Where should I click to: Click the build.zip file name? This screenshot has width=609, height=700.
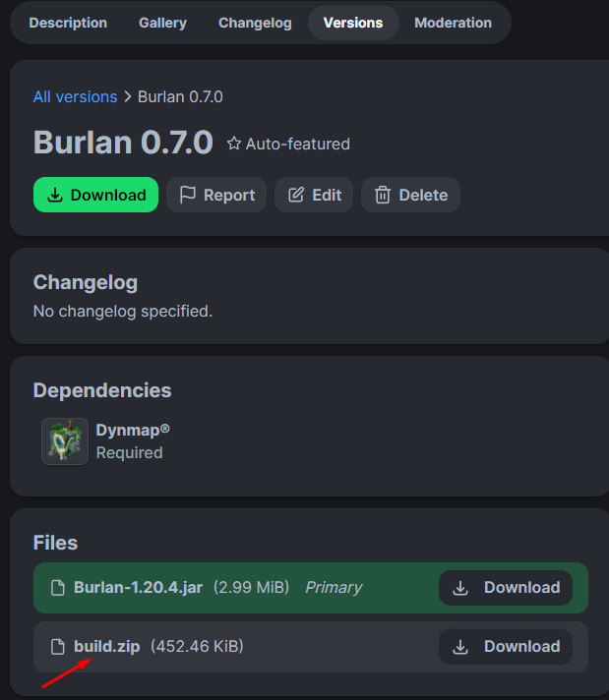[x=107, y=647]
